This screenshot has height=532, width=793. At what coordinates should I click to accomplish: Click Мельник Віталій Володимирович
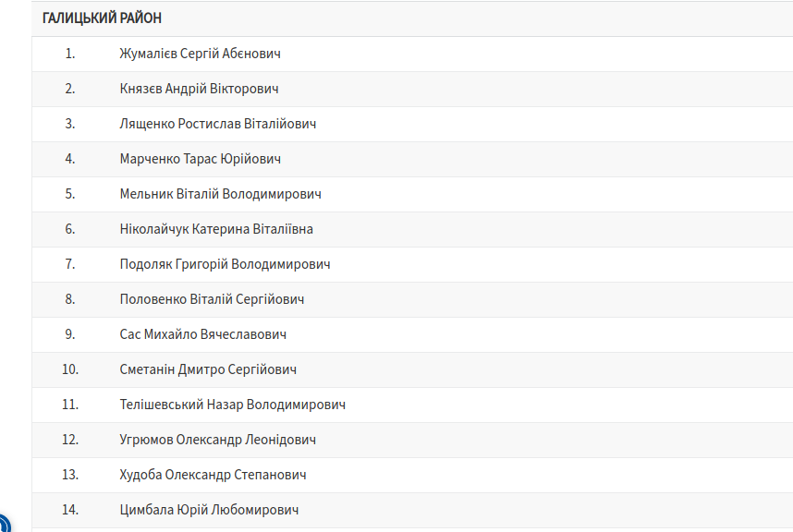pyautogui.click(x=220, y=194)
